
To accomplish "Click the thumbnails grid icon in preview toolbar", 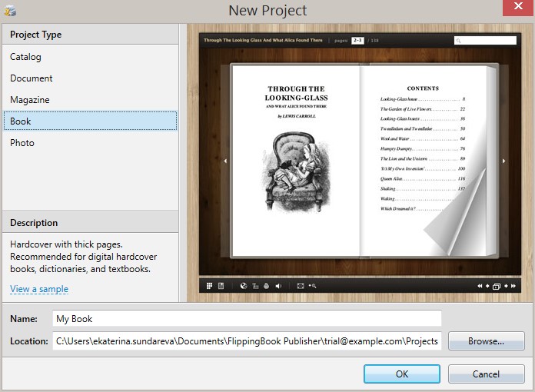I will 209,286.
